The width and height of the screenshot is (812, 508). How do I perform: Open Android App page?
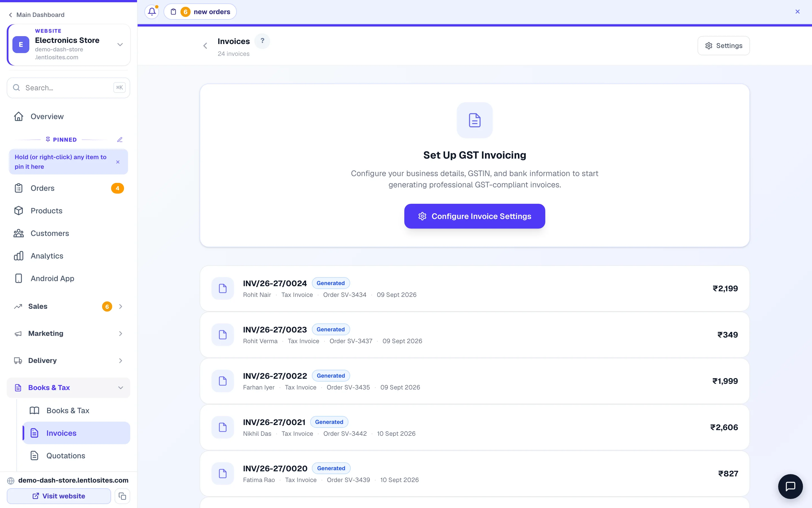tap(69, 279)
